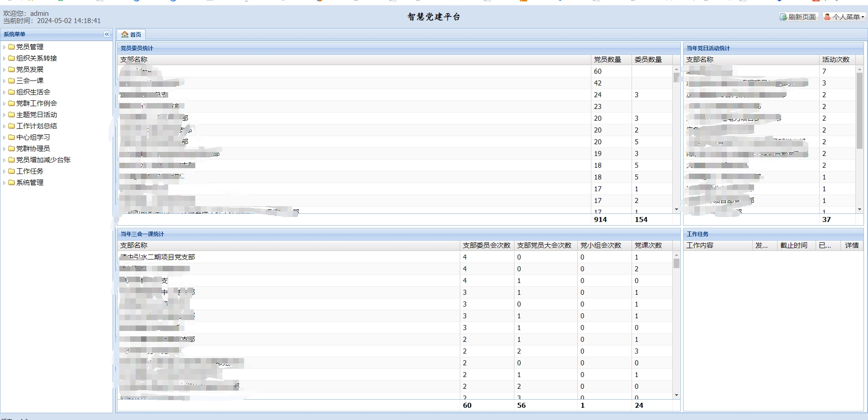The width and height of the screenshot is (868, 420).
Task: Click the refresh page button
Action: [798, 17]
